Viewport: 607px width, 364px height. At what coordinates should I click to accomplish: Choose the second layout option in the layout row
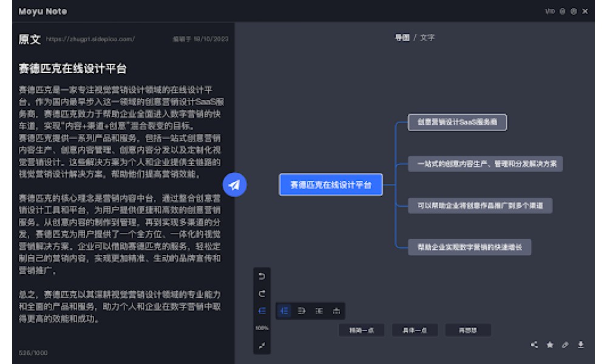(302, 311)
